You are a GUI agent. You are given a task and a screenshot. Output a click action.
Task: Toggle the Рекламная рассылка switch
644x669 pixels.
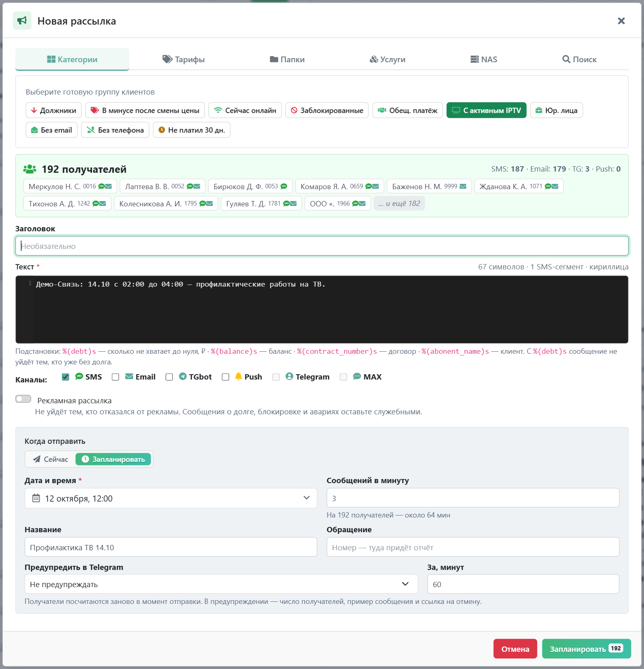pos(23,399)
